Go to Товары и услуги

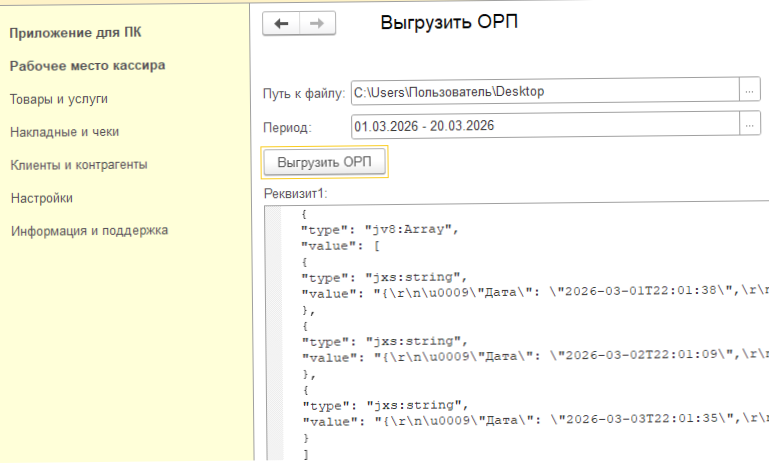click(58, 99)
